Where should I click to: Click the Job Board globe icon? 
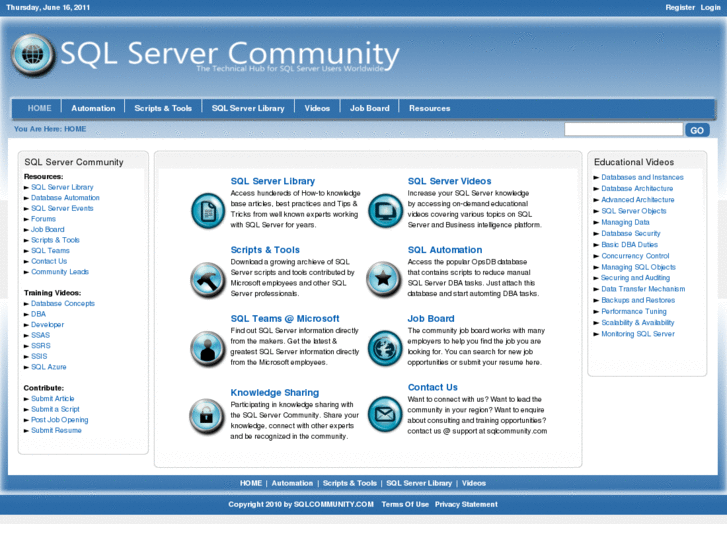pyautogui.click(x=384, y=347)
